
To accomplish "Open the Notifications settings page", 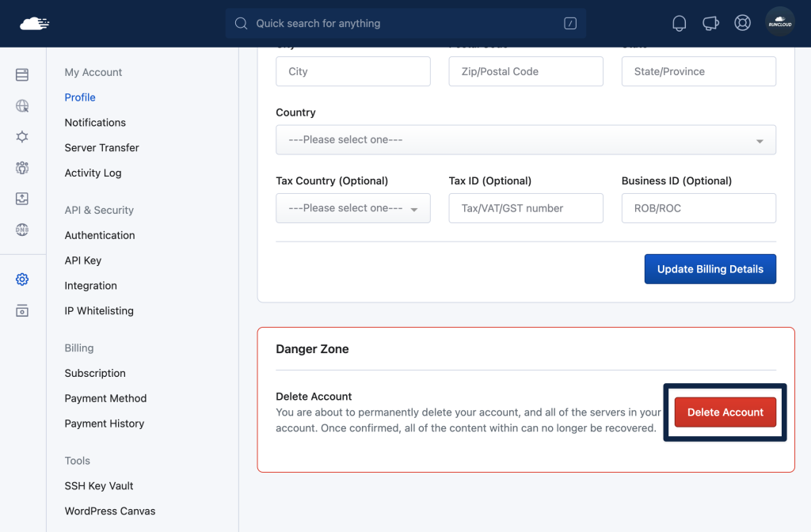I will pyautogui.click(x=95, y=123).
